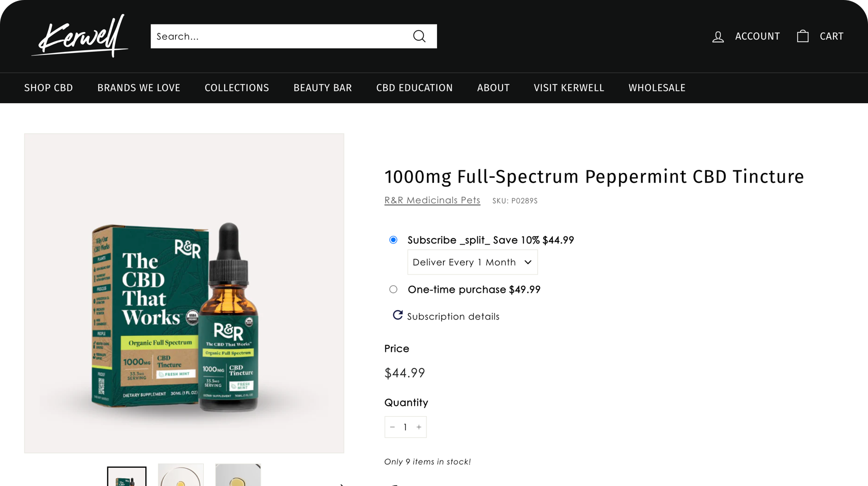Screen dimensions: 868x486
Task: Follow the R&R Medicinals Pets brand link
Action: tap(432, 200)
